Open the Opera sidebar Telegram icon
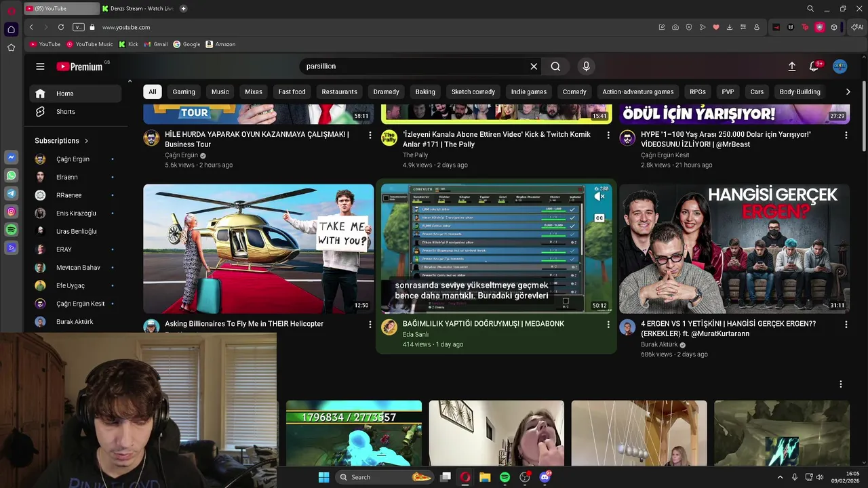 [11, 194]
